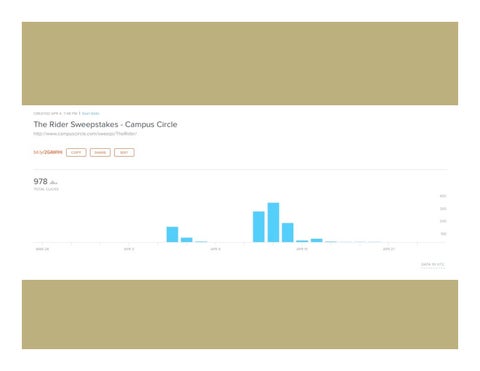Viewport: 480px width, 371px height.
Task: Select the title 'The Rider Sweepstakes - Campus Circle'
Action: tap(105, 124)
